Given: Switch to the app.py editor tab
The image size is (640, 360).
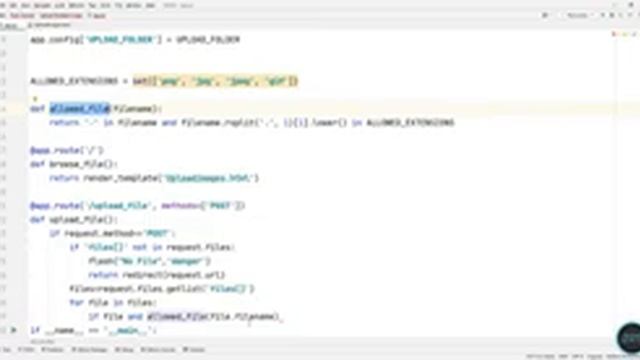Looking at the screenshot, I should [x=11, y=25].
